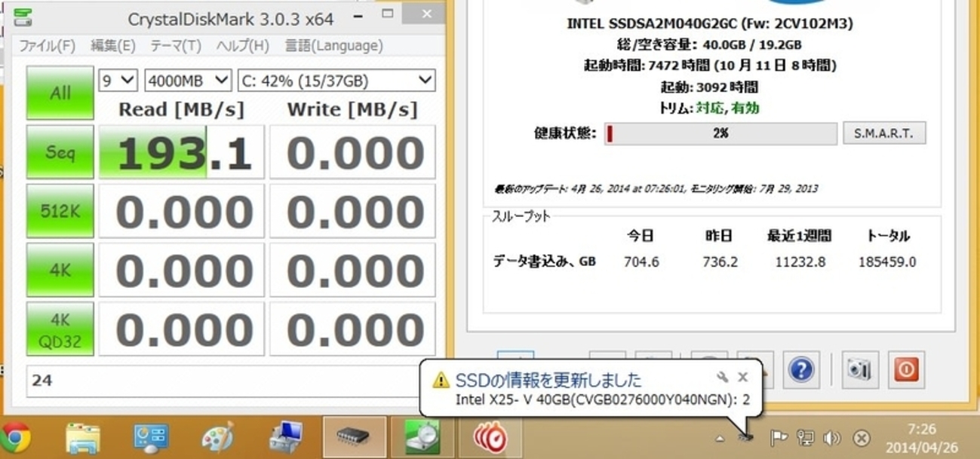Open the drive selection dropdown C: 42%
The width and height of the screenshot is (980, 459).
(336, 79)
